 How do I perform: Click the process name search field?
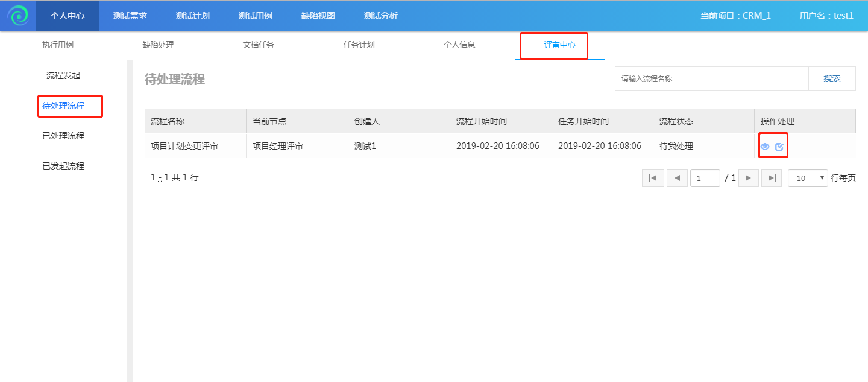pos(711,78)
